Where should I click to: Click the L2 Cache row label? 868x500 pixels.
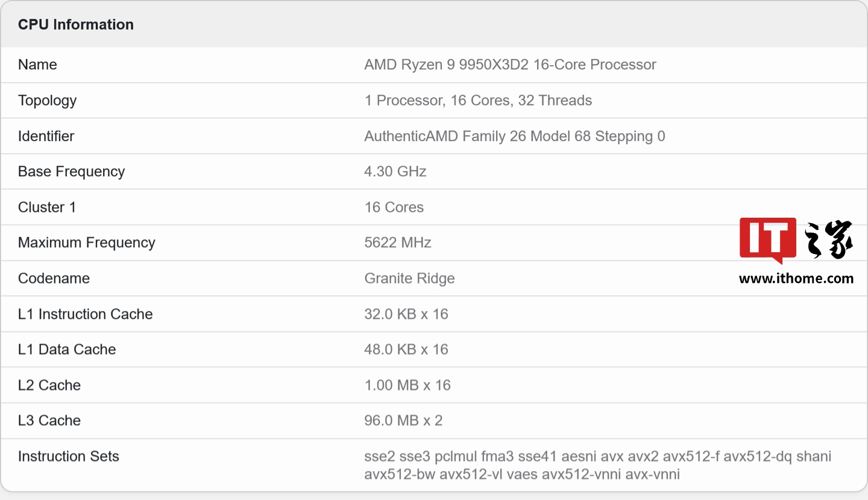pos(49,385)
